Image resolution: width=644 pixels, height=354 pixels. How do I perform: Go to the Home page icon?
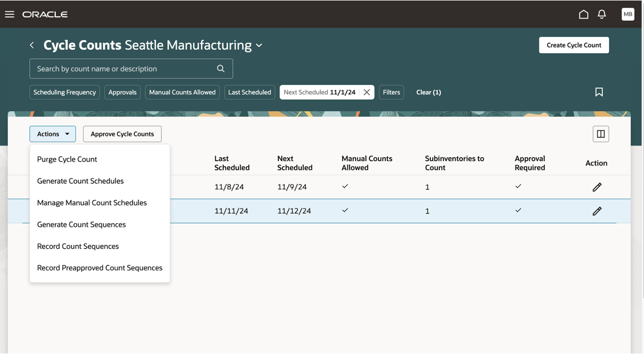583,14
